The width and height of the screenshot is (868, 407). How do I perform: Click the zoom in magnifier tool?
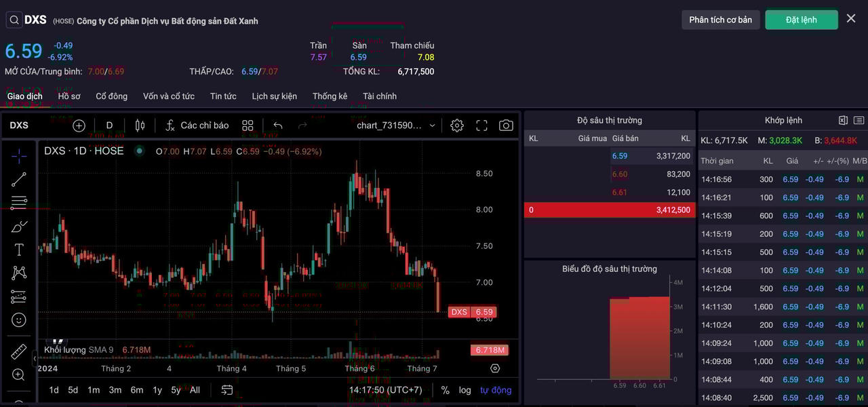click(x=19, y=374)
